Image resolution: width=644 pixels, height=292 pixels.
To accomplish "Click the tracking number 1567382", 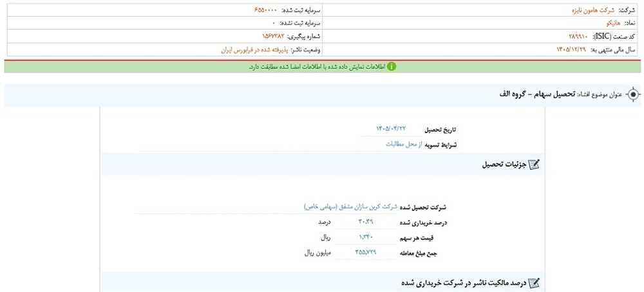I will click(x=273, y=37).
